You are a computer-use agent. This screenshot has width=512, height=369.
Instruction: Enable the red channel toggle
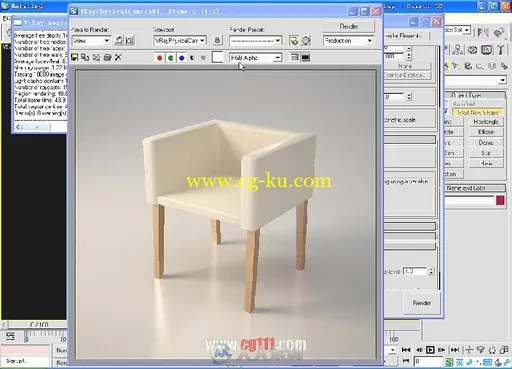(160, 58)
